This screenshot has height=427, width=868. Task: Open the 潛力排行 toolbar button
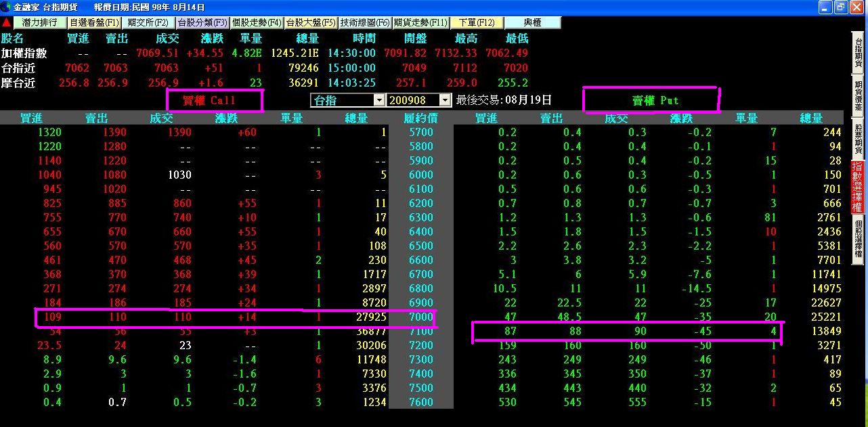coord(39,22)
